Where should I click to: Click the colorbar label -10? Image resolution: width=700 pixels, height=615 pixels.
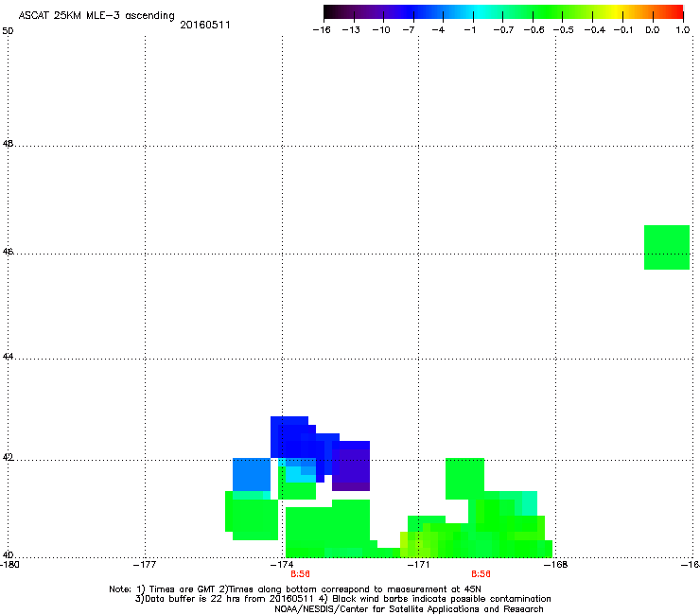(x=381, y=30)
